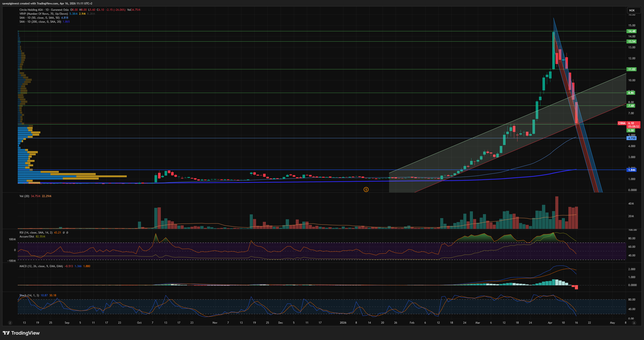Click the Circio Holding ASA symbol title
This screenshot has height=340, width=644.
pyautogui.click(x=31, y=10)
